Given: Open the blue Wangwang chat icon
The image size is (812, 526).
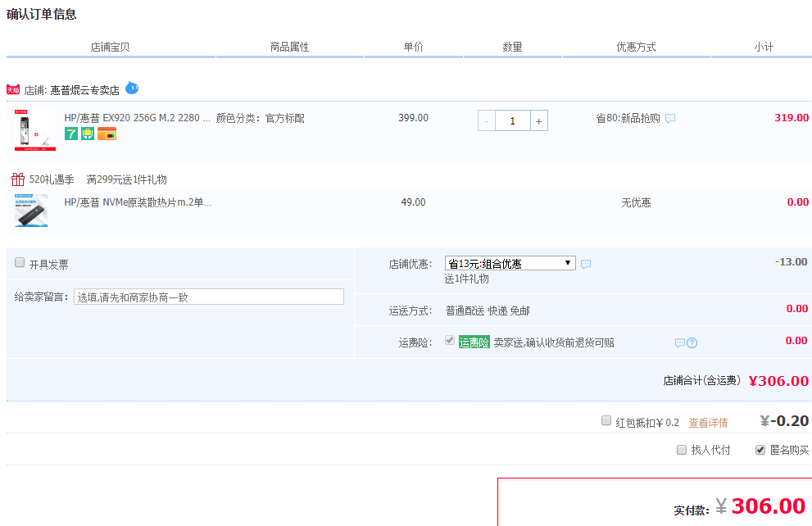Looking at the screenshot, I should click(x=132, y=88).
